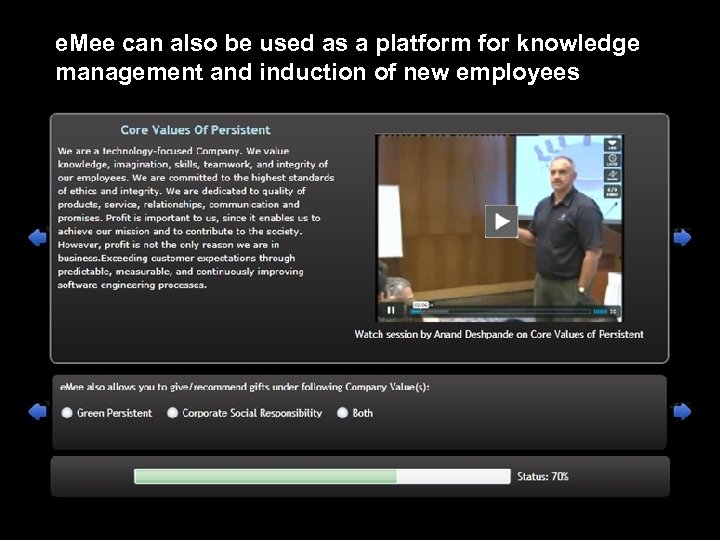
Task: Adjust the video volume bars
Action: [x=600, y=311]
